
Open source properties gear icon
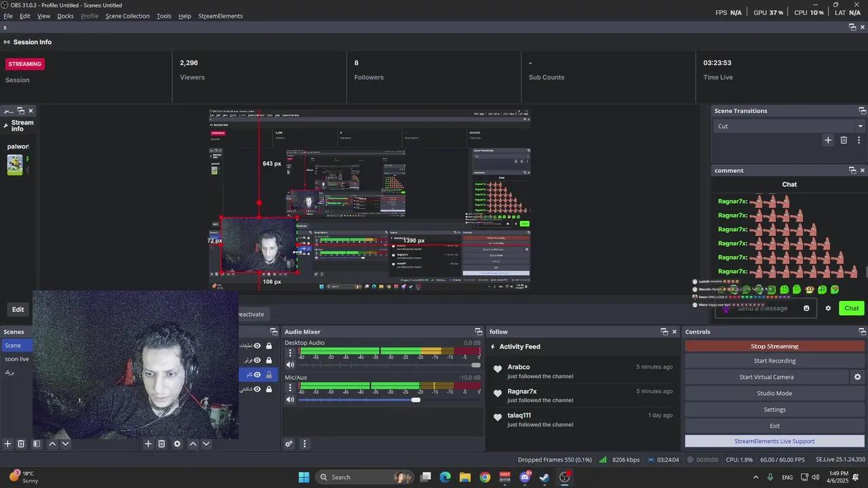click(x=177, y=444)
